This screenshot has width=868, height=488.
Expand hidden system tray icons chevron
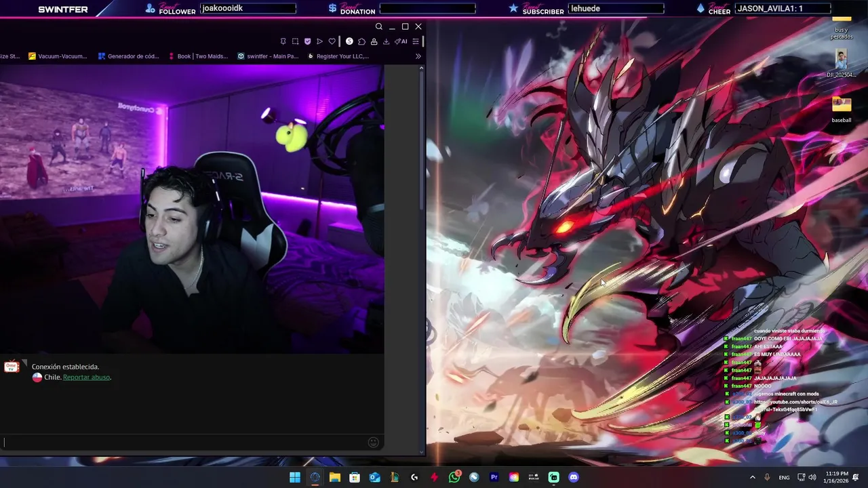point(752,477)
